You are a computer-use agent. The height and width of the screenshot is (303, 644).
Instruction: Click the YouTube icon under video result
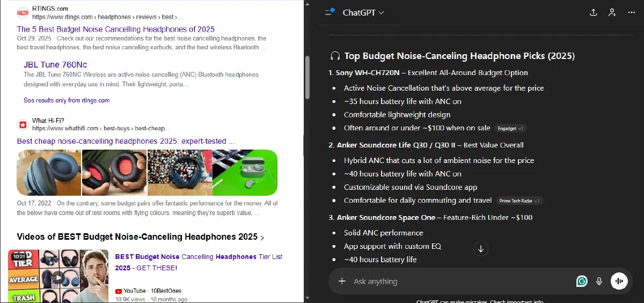pos(119,291)
